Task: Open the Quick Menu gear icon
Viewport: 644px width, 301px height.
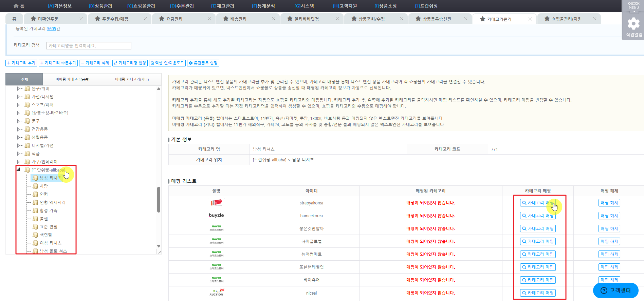Action: coord(633,24)
